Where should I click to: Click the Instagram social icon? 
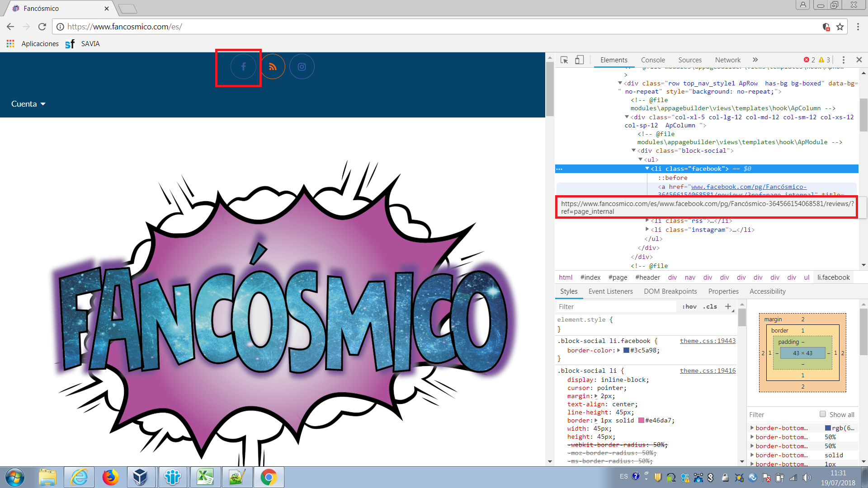coord(302,67)
